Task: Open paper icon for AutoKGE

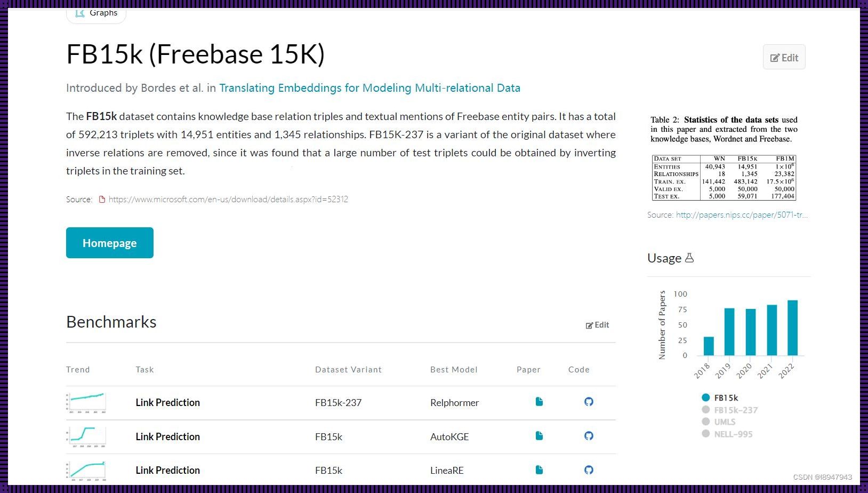Action: pyautogui.click(x=539, y=436)
